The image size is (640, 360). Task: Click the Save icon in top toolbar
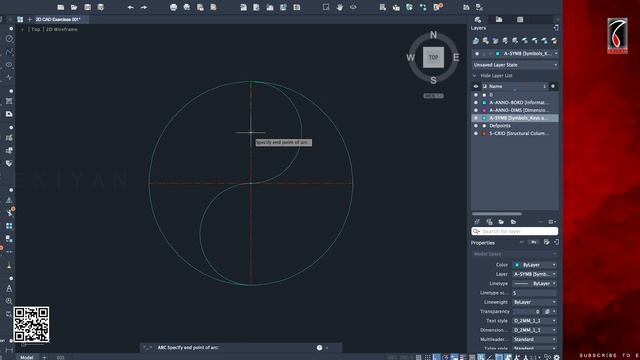tap(87, 7)
